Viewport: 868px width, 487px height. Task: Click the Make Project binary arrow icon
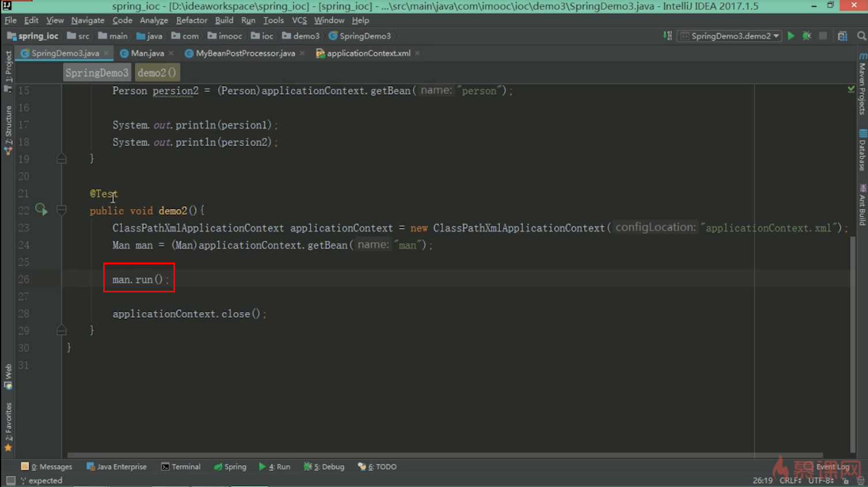point(668,36)
